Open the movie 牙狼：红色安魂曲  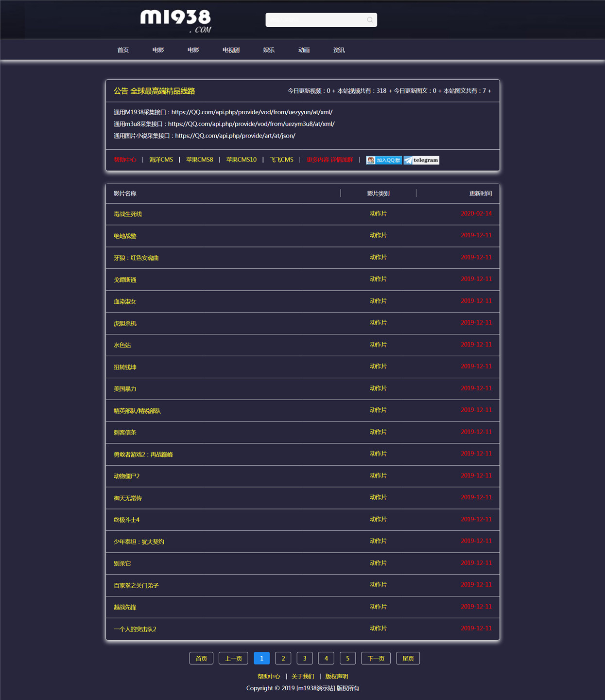pyautogui.click(x=136, y=258)
